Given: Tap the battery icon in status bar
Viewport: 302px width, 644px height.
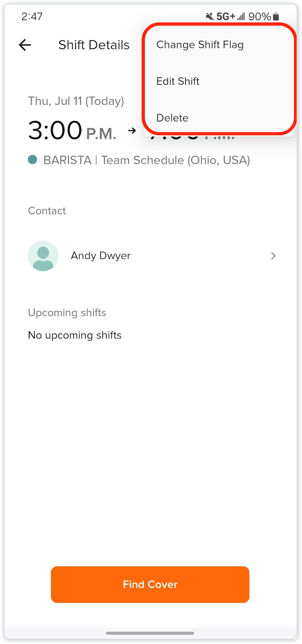Looking at the screenshot, I should pyautogui.click(x=276, y=17).
